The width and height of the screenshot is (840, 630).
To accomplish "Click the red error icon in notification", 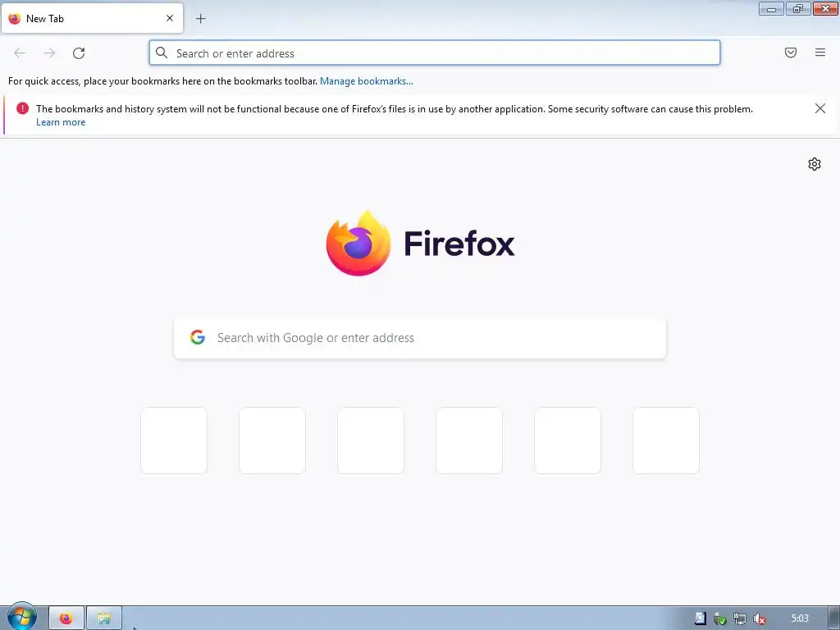I will click(x=22, y=108).
